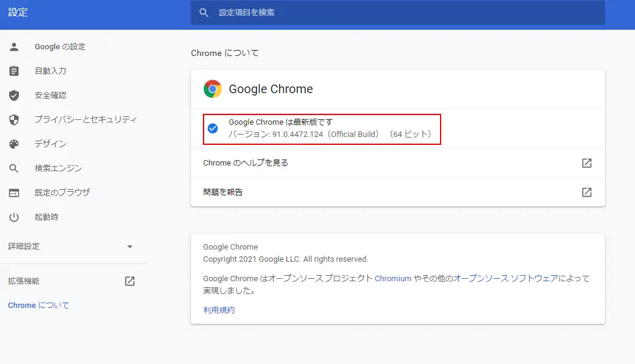The height and width of the screenshot is (364, 635).
Task: Open 拡張機能 from the sidebar
Action: pyautogui.click(x=24, y=281)
